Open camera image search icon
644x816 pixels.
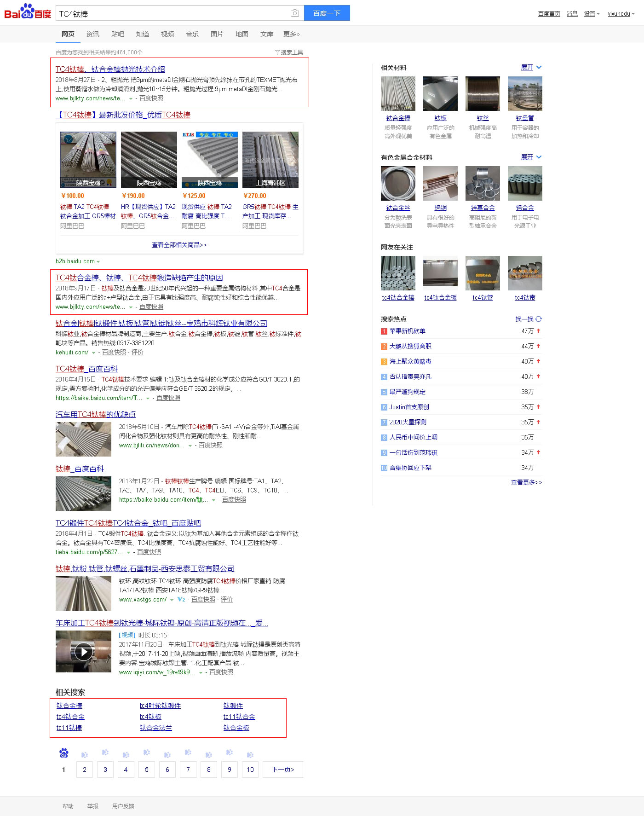(x=295, y=13)
